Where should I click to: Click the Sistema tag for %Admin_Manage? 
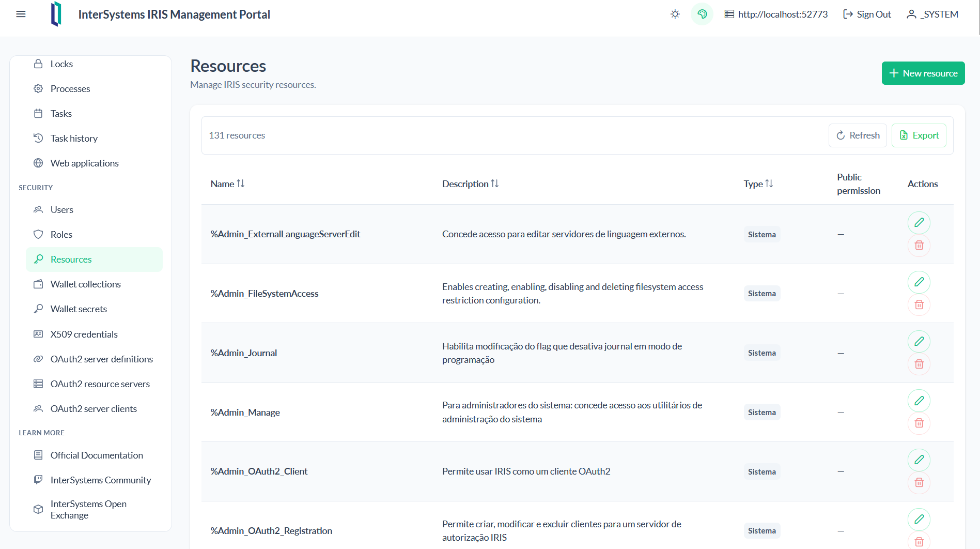(x=762, y=413)
